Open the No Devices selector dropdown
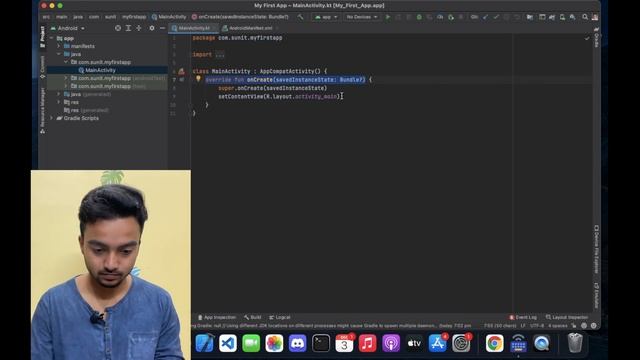Screen dimensions: 640x360 pos(362,17)
